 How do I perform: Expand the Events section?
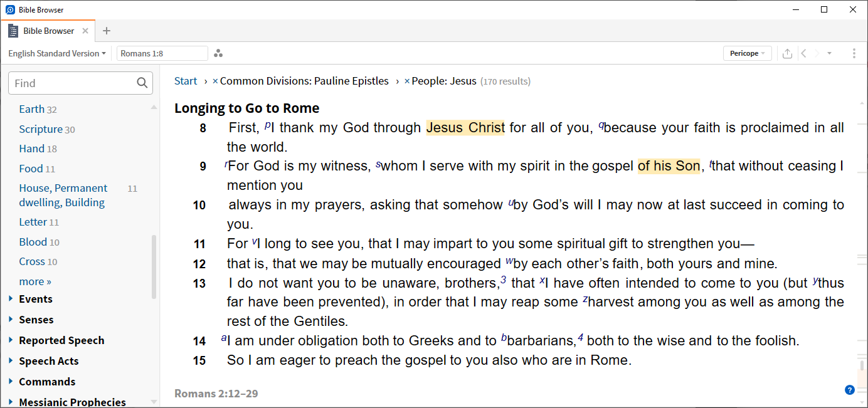36,299
